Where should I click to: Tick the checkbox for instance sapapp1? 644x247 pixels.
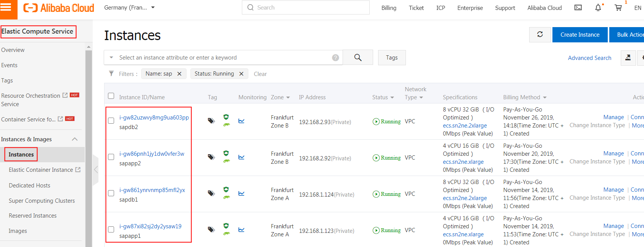111,229
